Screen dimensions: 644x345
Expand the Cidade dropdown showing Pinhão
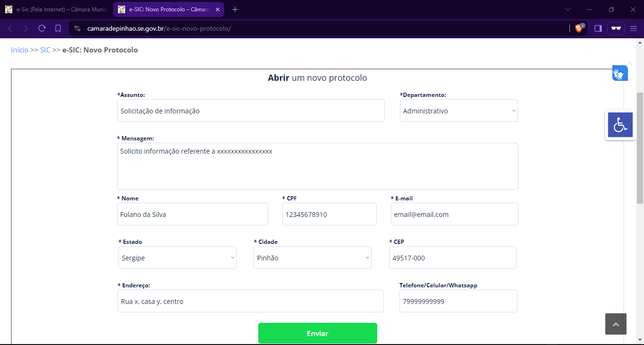click(x=312, y=258)
